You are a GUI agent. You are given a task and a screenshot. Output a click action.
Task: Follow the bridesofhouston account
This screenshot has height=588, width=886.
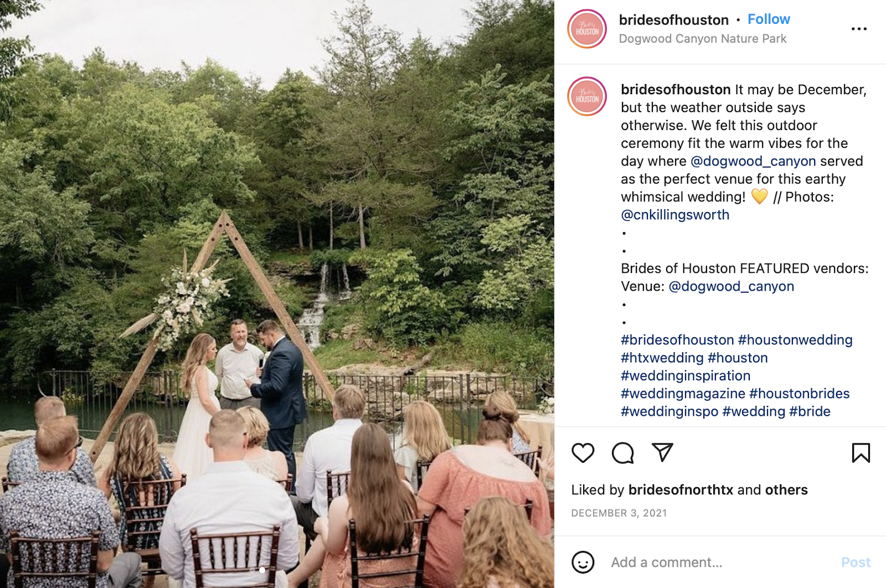point(769,19)
